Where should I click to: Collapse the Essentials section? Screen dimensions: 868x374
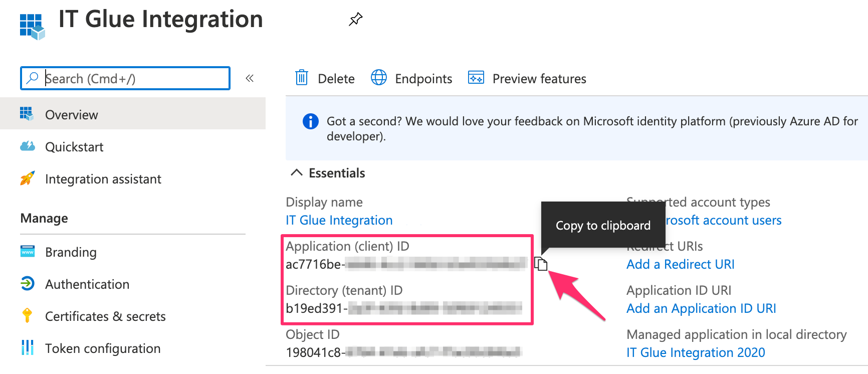coord(297,173)
